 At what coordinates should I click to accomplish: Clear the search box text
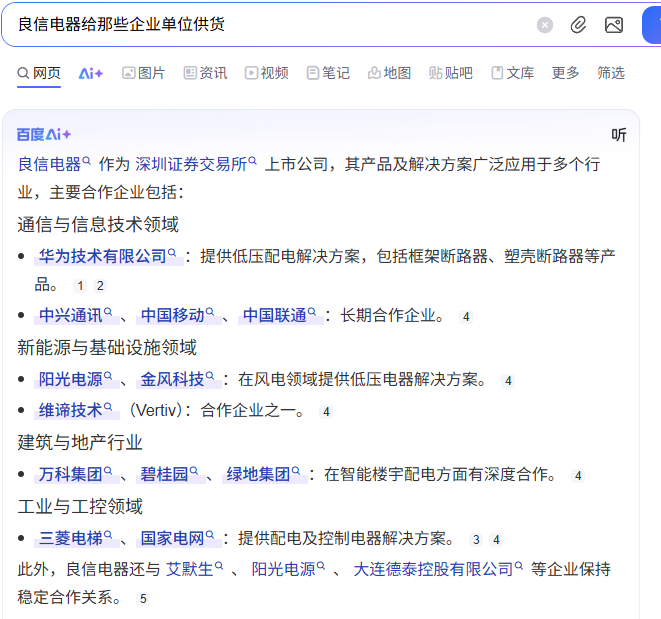pyautogui.click(x=545, y=25)
